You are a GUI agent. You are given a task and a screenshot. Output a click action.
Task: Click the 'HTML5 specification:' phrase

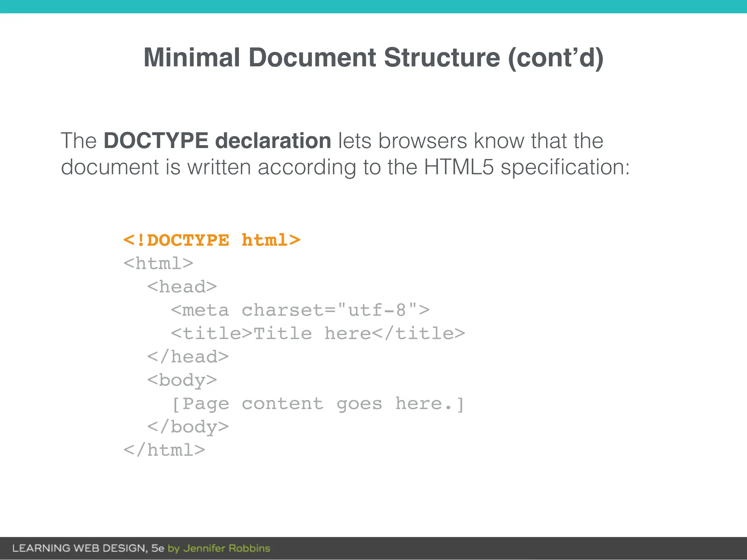tap(527, 167)
